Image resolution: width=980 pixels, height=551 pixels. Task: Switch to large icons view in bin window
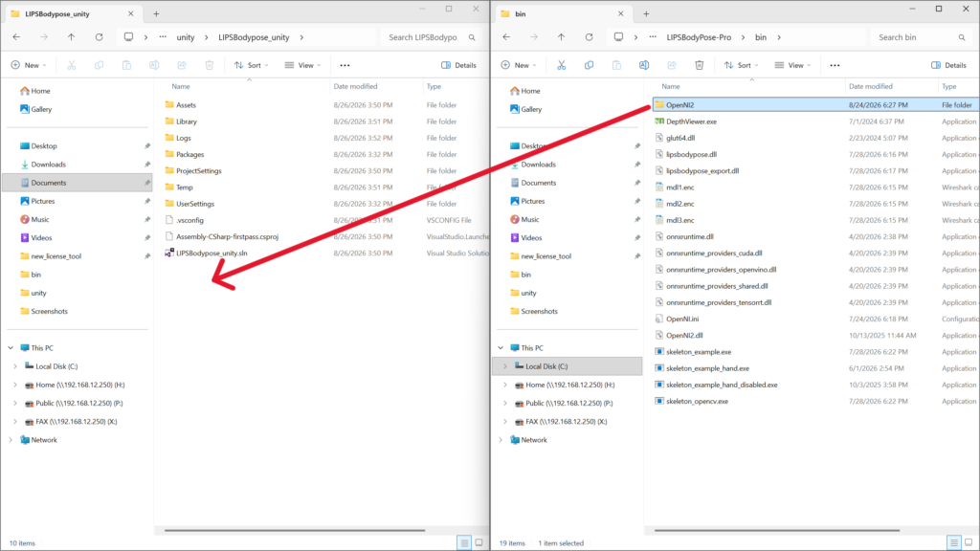point(969,543)
